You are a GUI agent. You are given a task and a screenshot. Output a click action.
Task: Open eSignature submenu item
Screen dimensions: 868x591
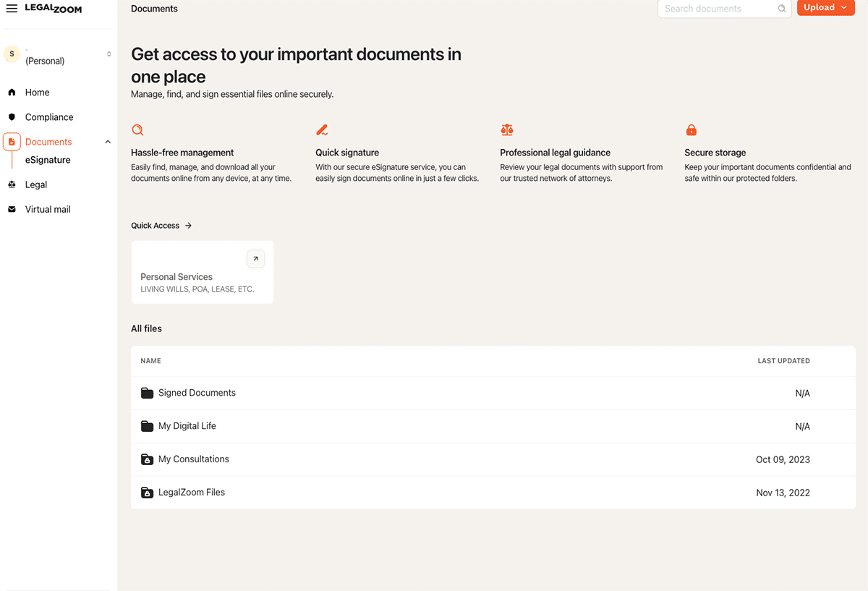pyautogui.click(x=48, y=160)
